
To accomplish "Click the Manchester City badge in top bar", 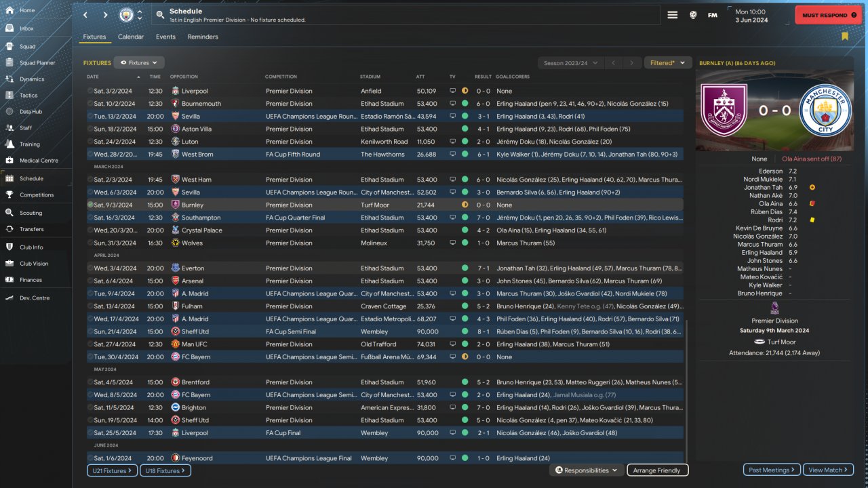I will 126,15.
